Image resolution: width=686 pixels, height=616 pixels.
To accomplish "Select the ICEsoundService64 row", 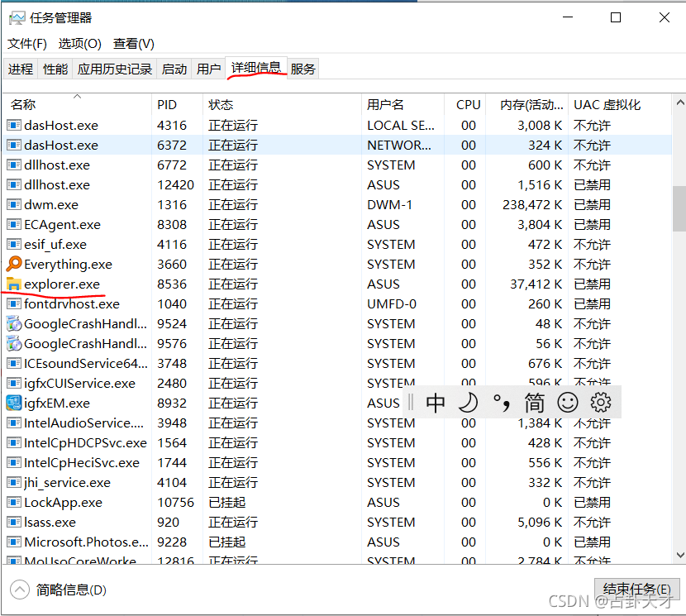I will (337, 363).
